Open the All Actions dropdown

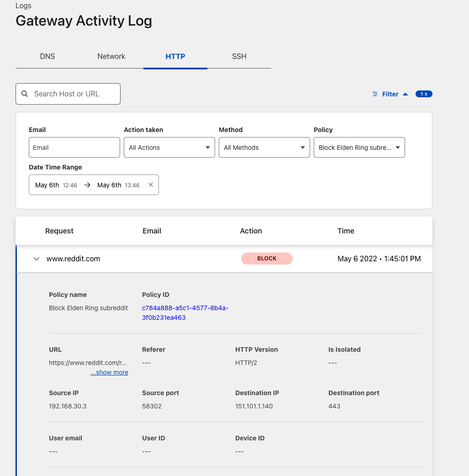click(169, 147)
